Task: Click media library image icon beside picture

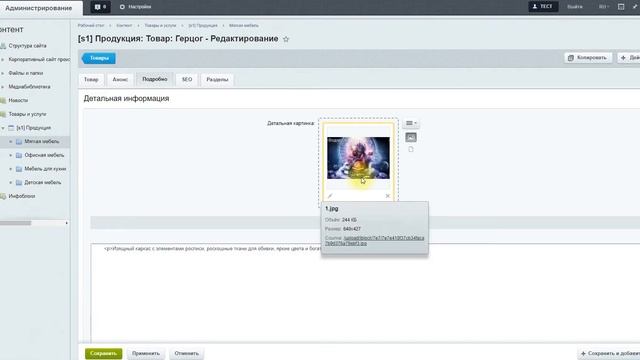Action: (411, 137)
